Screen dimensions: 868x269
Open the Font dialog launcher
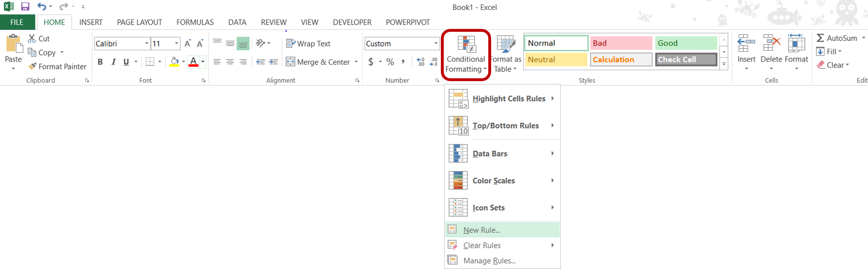(x=204, y=81)
